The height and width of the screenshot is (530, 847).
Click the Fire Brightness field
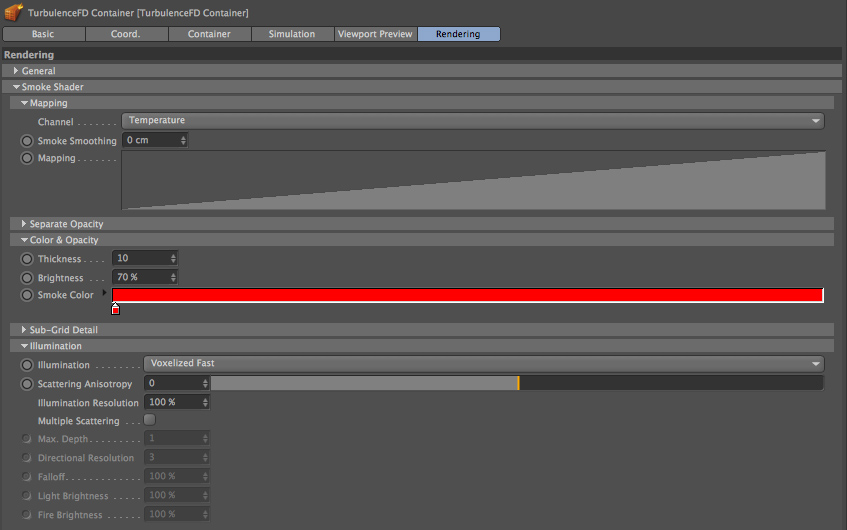click(x=177, y=514)
